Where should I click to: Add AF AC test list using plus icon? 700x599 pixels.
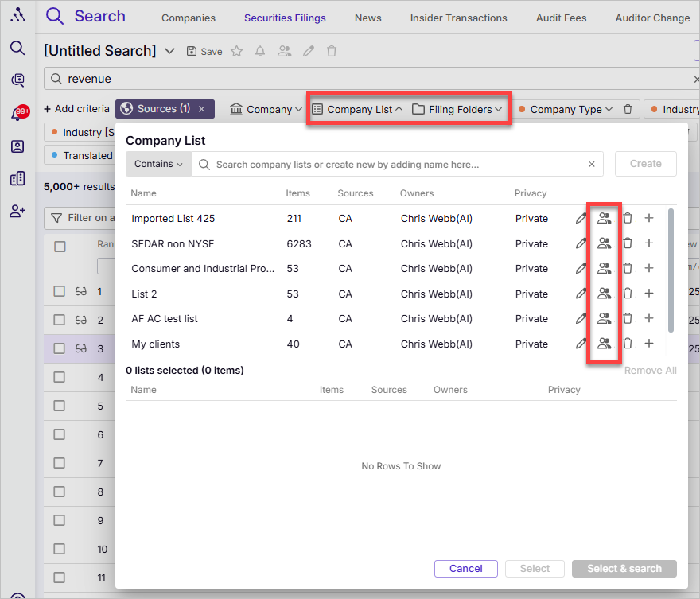click(651, 318)
